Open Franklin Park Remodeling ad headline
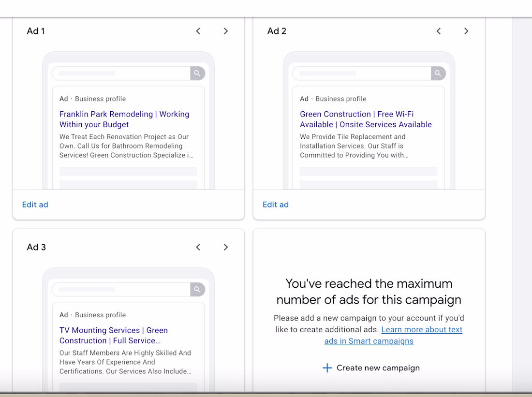532x397 pixels. (x=124, y=119)
